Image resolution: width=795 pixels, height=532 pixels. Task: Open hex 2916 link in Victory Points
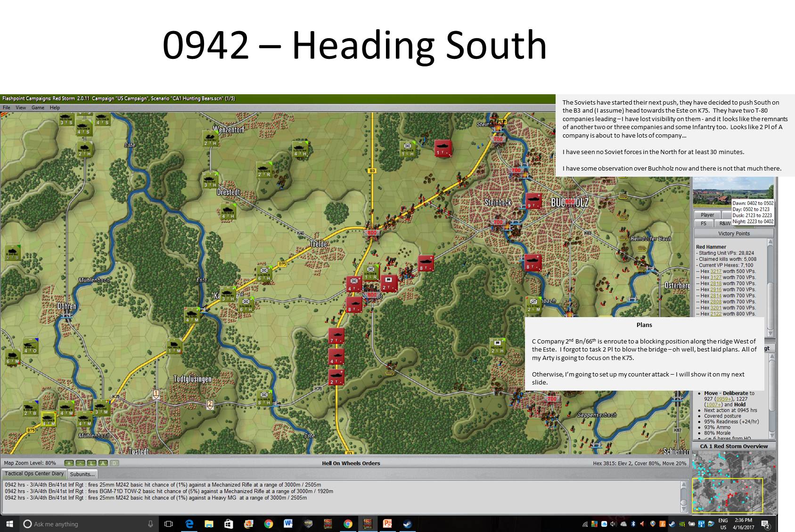click(x=715, y=290)
